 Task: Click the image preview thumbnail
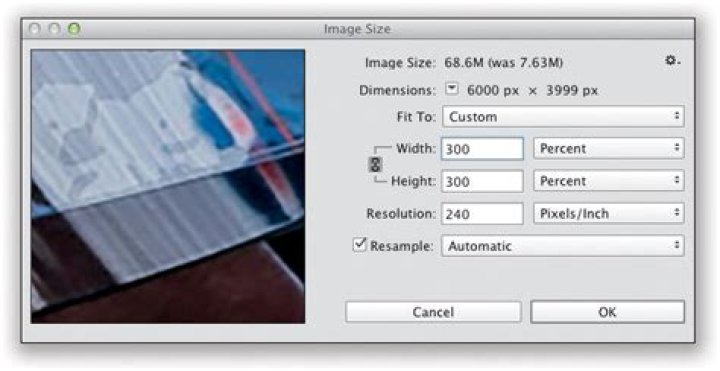point(168,186)
